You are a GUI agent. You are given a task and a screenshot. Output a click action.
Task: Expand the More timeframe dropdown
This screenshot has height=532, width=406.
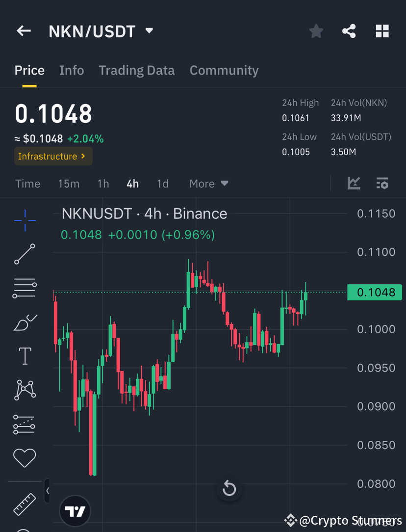(x=208, y=184)
